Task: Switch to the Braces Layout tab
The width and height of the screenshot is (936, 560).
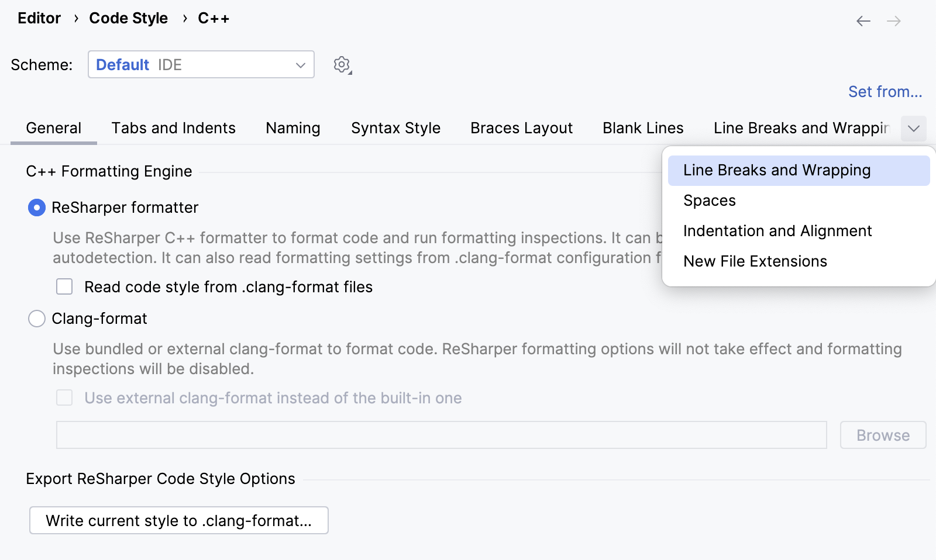Action: pyautogui.click(x=521, y=128)
